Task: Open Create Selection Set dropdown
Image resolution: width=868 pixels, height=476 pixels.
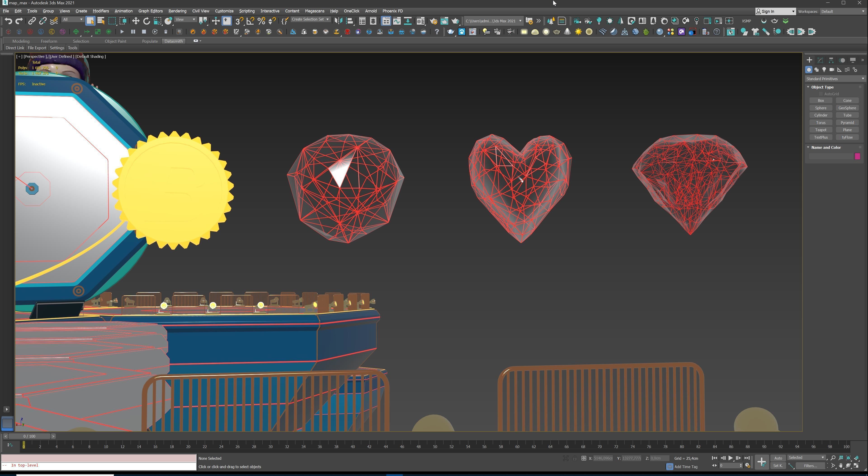Action: [x=310, y=19]
